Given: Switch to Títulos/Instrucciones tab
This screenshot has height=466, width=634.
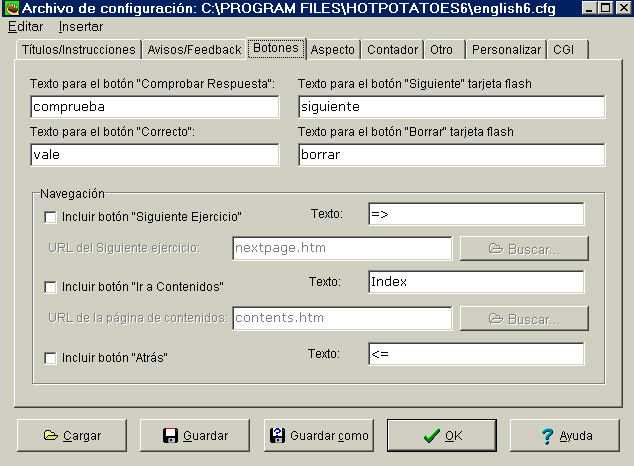Looking at the screenshot, I should (x=78, y=49).
